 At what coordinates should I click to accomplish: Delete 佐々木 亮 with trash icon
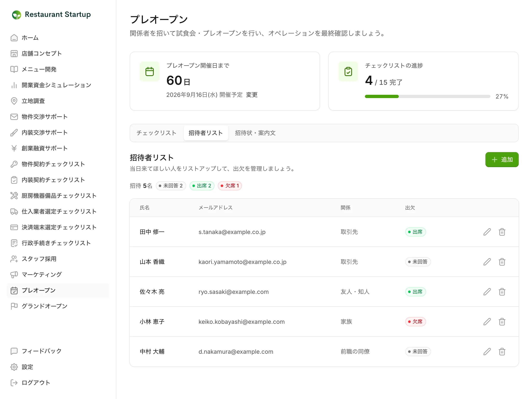click(502, 292)
